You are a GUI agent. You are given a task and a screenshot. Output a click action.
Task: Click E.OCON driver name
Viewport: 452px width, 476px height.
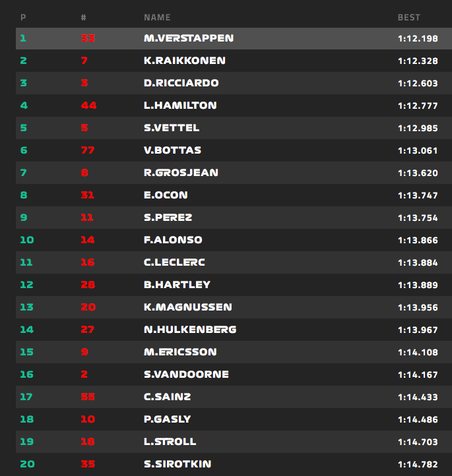(x=166, y=195)
